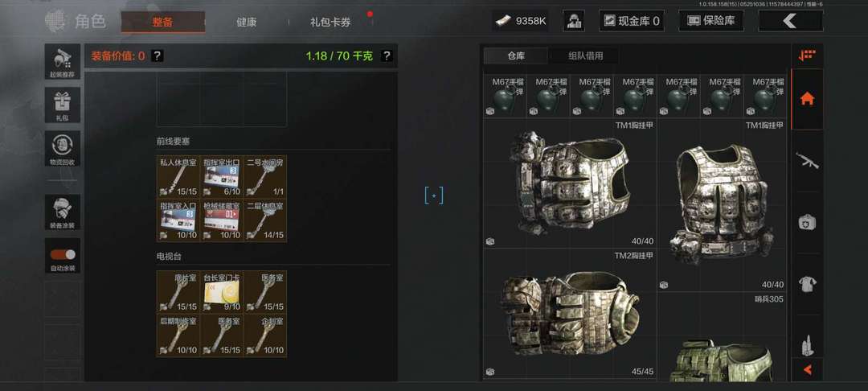Filter storage by the ammo bullets icon
The height and width of the screenshot is (391, 868).
[x=807, y=344]
